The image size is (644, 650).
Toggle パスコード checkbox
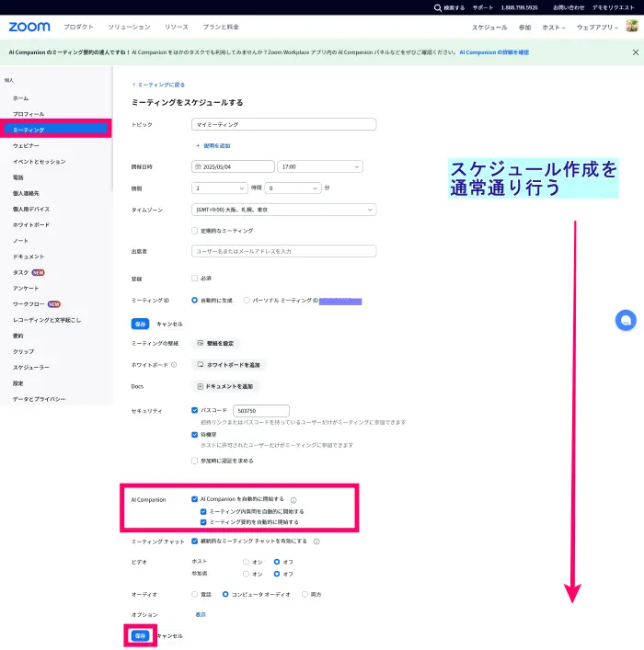195,410
